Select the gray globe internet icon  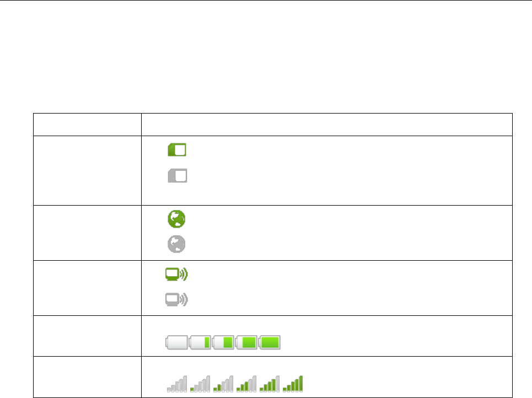(x=176, y=244)
